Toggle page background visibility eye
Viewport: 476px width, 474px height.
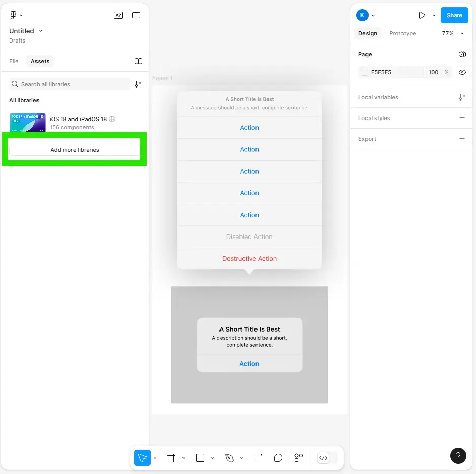pyautogui.click(x=462, y=72)
